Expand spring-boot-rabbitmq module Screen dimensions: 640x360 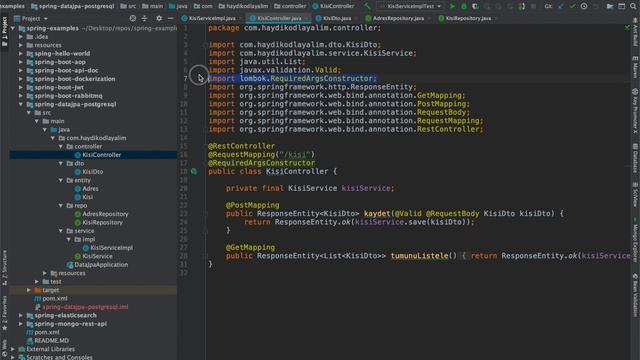coord(21,96)
